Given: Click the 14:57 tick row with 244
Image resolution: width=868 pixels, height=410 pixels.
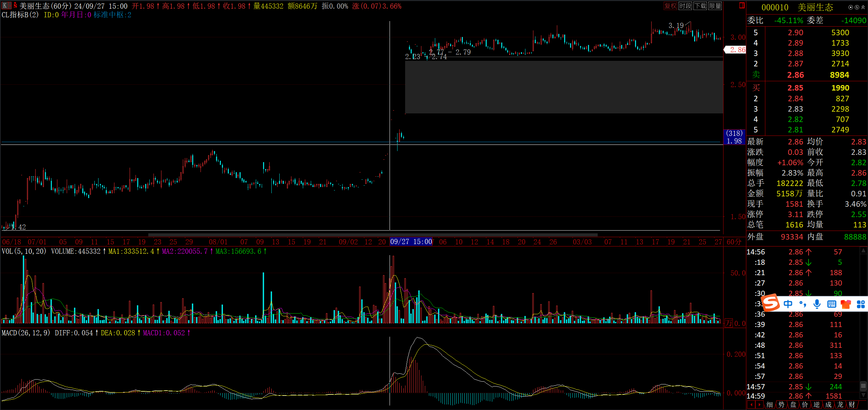Looking at the screenshot, I should click(802, 386).
